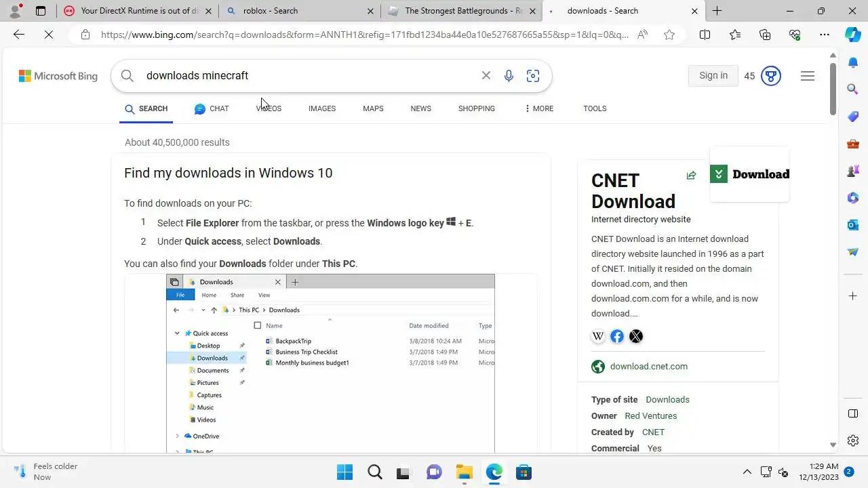Open CNET Facebook page icon
Screen dimensions: 868x488
(617, 336)
